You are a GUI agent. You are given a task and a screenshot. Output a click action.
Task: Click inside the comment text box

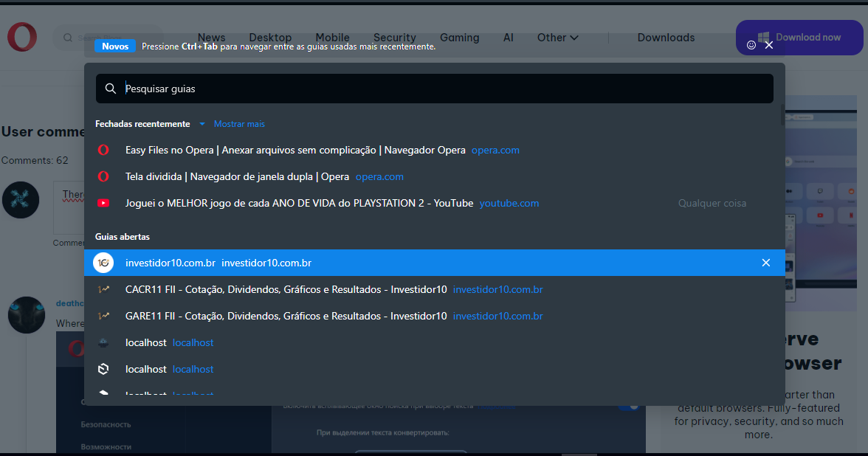click(69, 207)
